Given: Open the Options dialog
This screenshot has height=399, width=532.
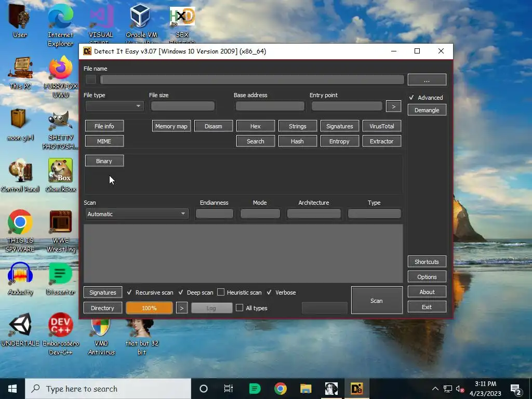Looking at the screenshot, I should (x=427, y=277).
